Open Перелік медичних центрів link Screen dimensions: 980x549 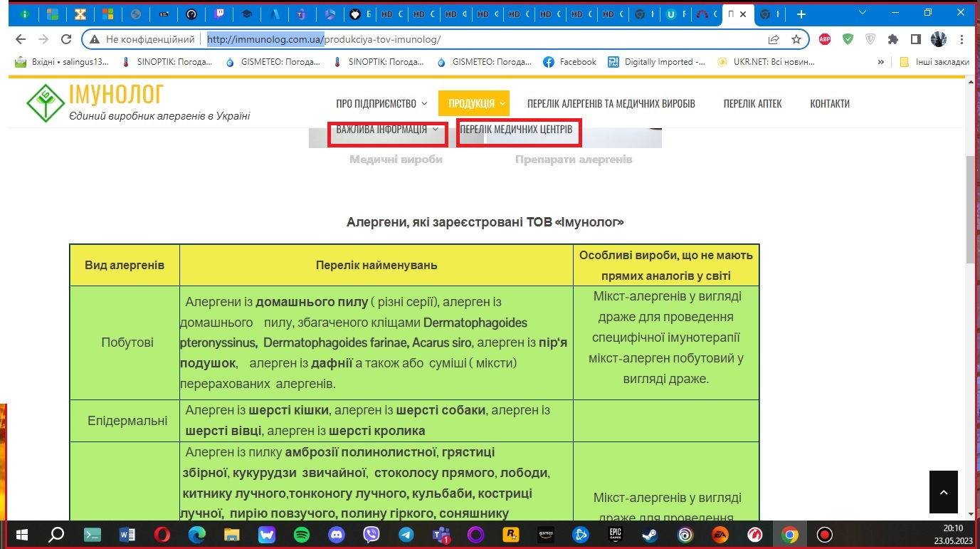[516, 130]
